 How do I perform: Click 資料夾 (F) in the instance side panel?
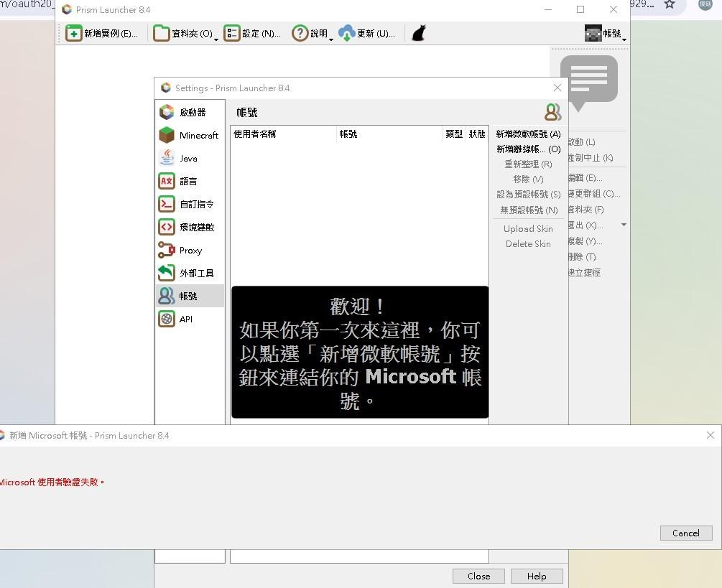click(x=586, y=210)
